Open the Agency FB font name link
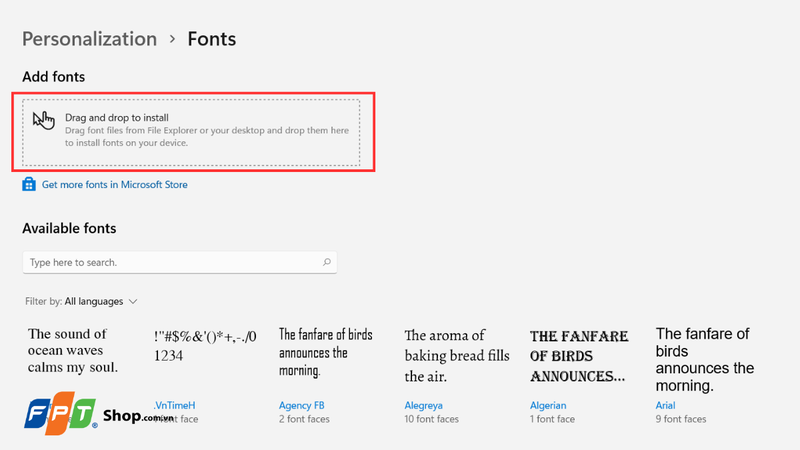The image size is (800, 450). 302,405
